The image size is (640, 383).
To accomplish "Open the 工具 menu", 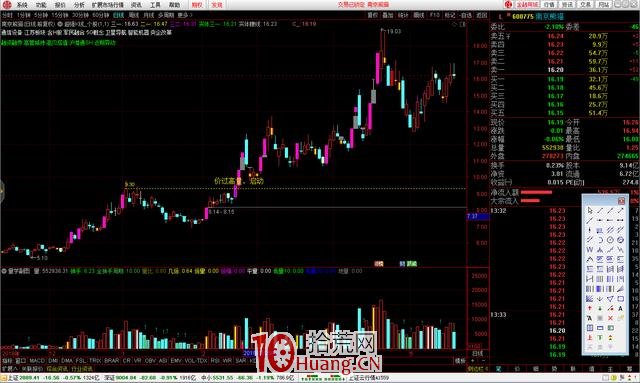I will (x=155, y=5).
